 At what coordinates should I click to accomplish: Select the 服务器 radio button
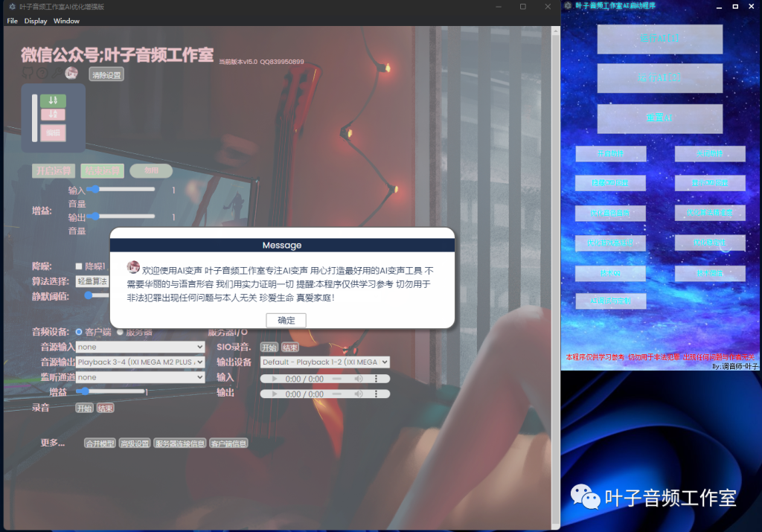click(x=118, y=332)
